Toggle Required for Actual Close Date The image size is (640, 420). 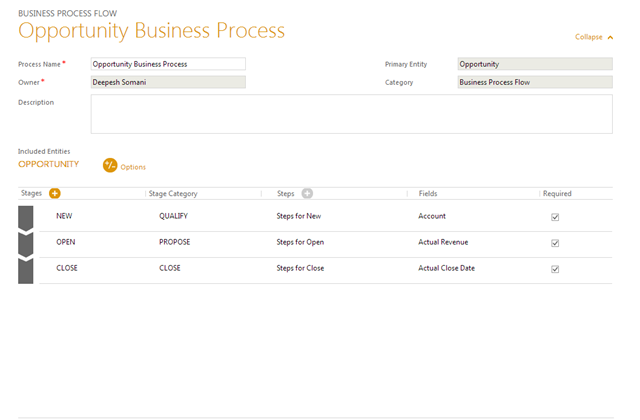point(555,269)
